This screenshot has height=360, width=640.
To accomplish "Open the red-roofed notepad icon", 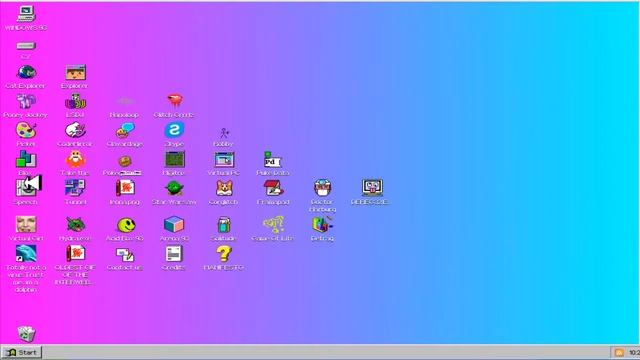I will [x=273, y=188].
